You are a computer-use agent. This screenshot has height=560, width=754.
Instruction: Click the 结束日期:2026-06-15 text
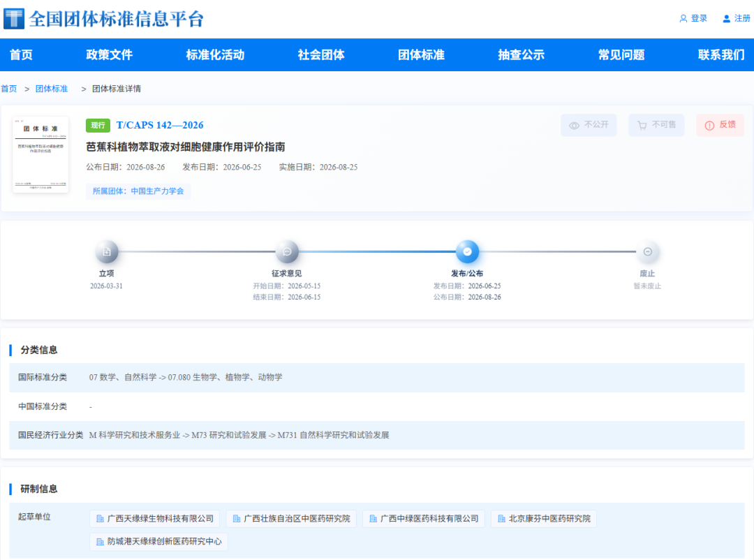(287, 297)
